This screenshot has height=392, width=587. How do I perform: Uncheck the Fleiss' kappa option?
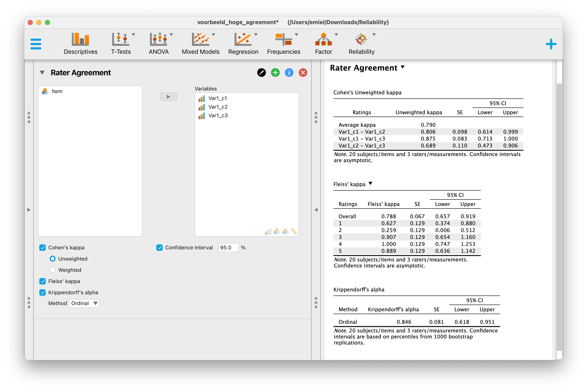coord(43,281)
